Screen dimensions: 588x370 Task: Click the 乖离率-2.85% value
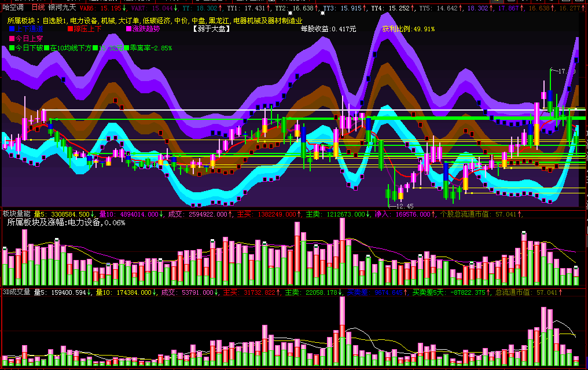(150, 47)
